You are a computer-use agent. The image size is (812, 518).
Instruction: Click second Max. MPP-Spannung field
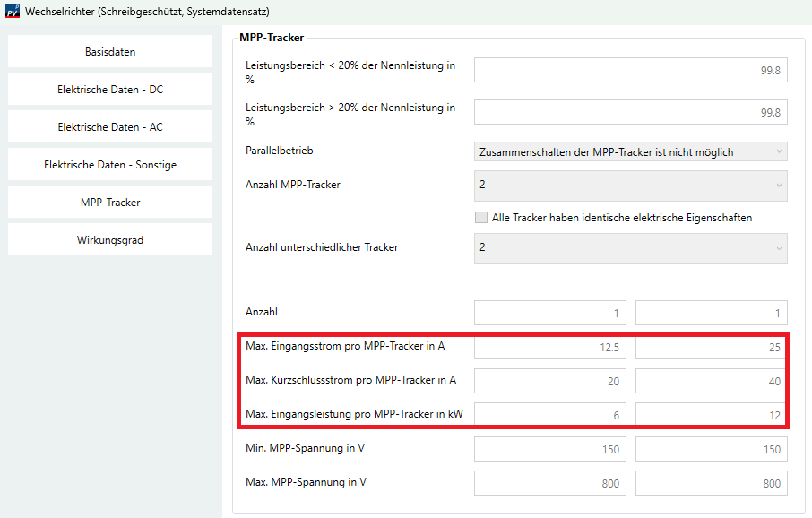click(x=711, y=483)
